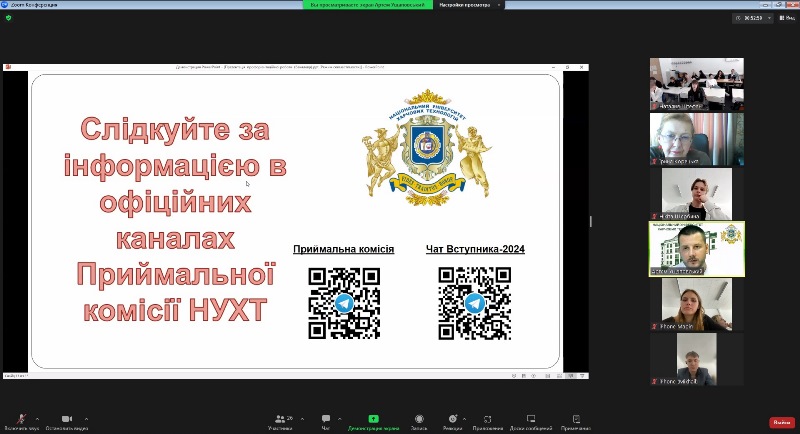Click the green encryption shield icon

pos(8,17)
